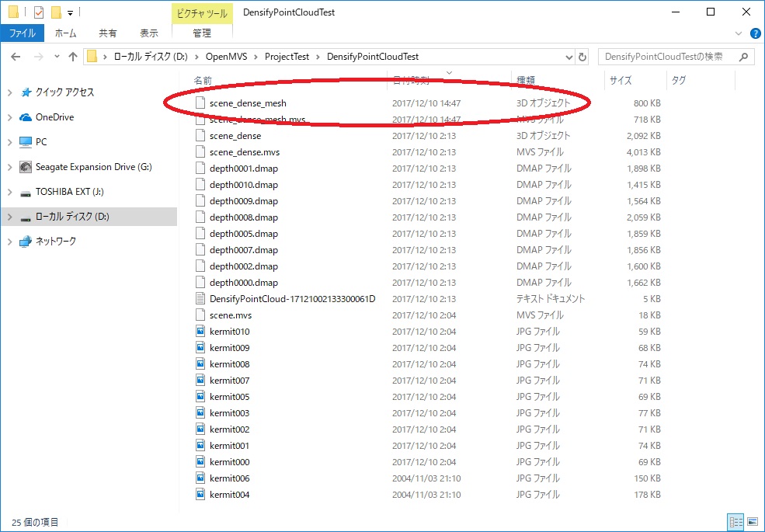Select the depth0010.dmap file

pos(243,185)
